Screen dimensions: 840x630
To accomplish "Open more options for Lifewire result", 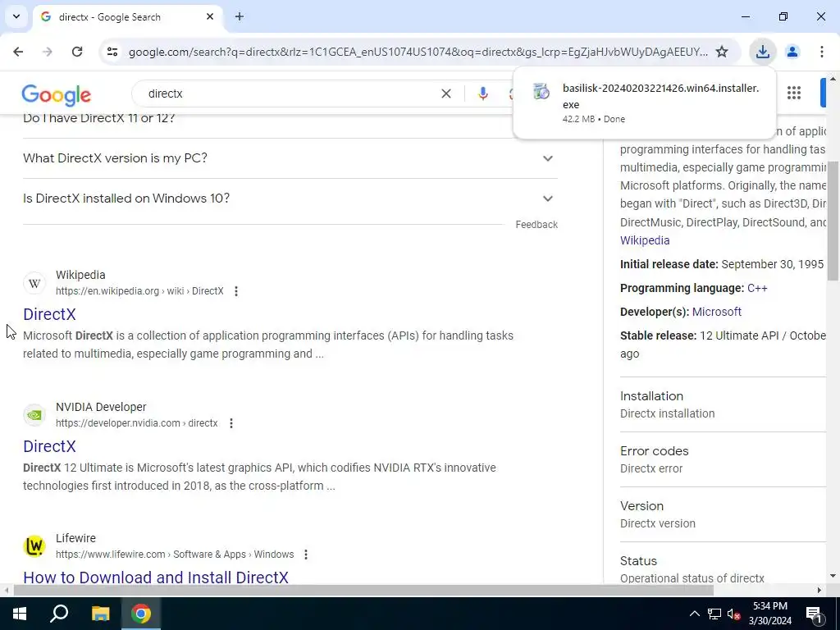I will click(x=305, y=555).
